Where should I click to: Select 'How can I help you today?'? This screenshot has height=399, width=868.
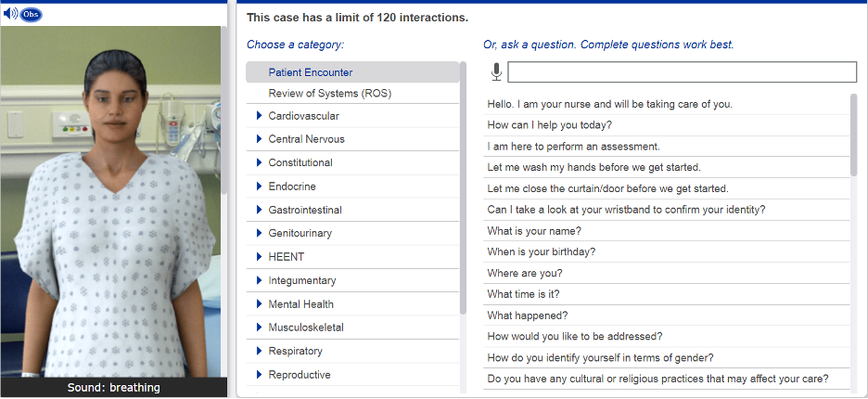pos(549,125)
